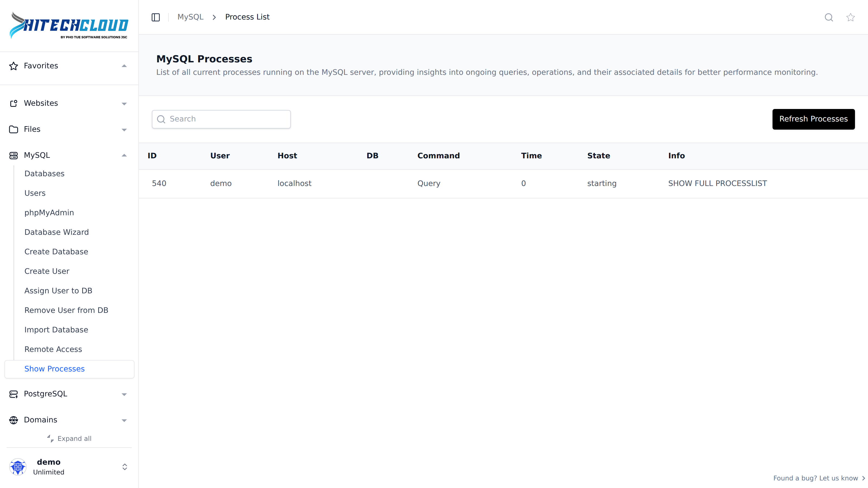Viewport: 868px width, 488px height.
Task: Click the Time column header
Action: pyautogui.click(x=531, y=156)
